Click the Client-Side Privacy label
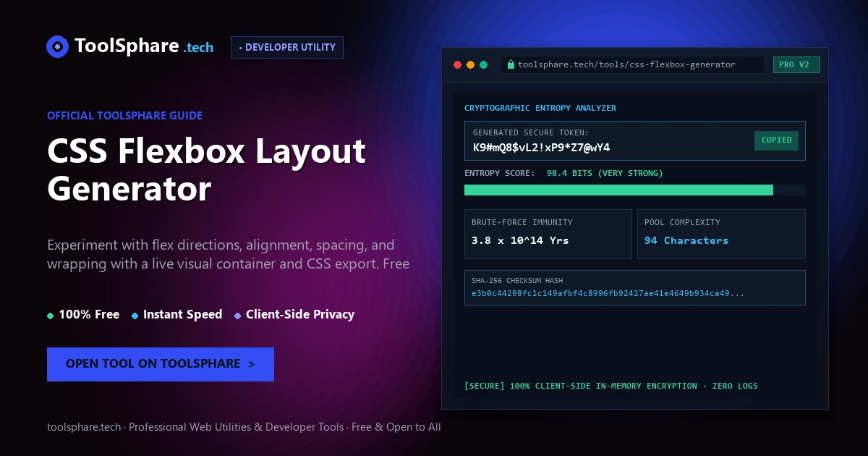 point(300,315)
